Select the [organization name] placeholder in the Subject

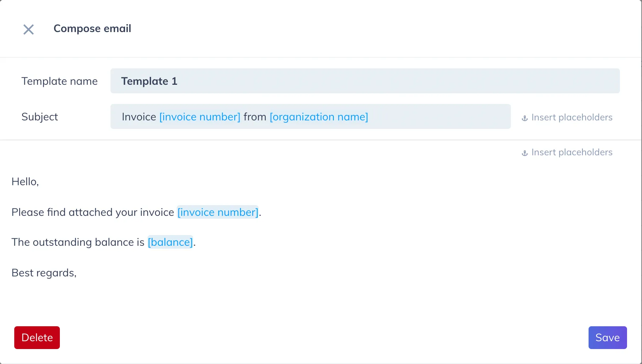[319, 117]
